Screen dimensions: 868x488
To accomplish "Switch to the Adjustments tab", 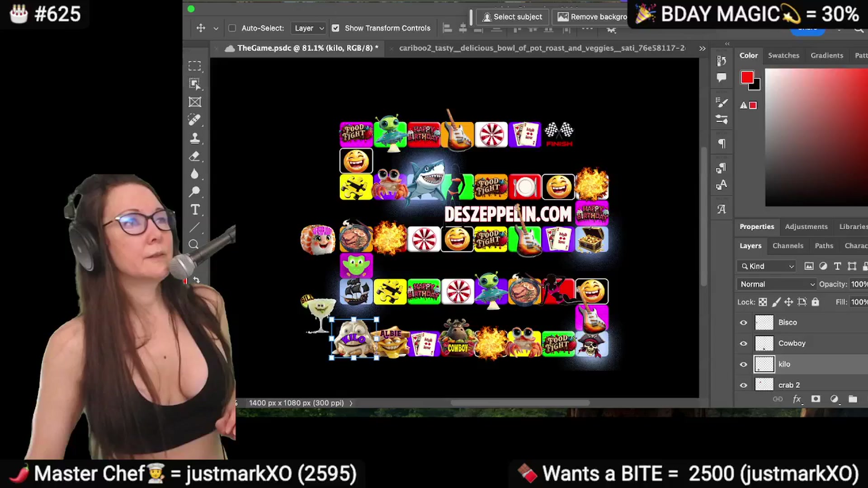I will [x=806, y=226].
